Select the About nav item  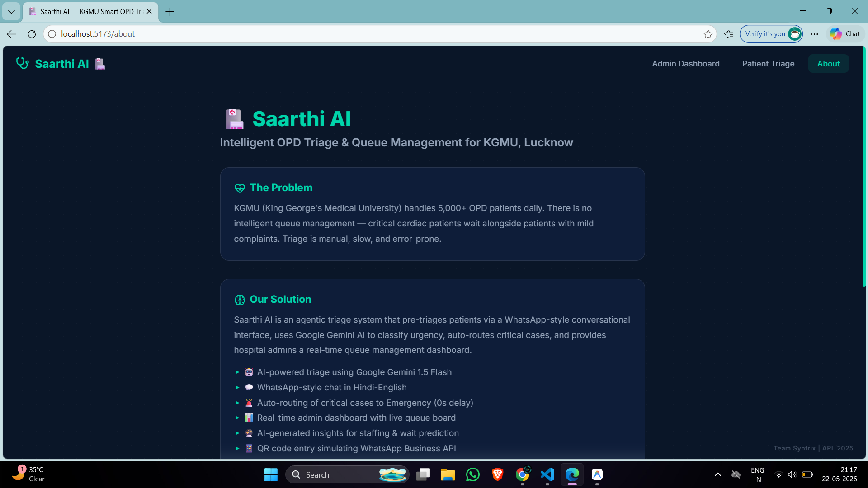tap(828, 64)
